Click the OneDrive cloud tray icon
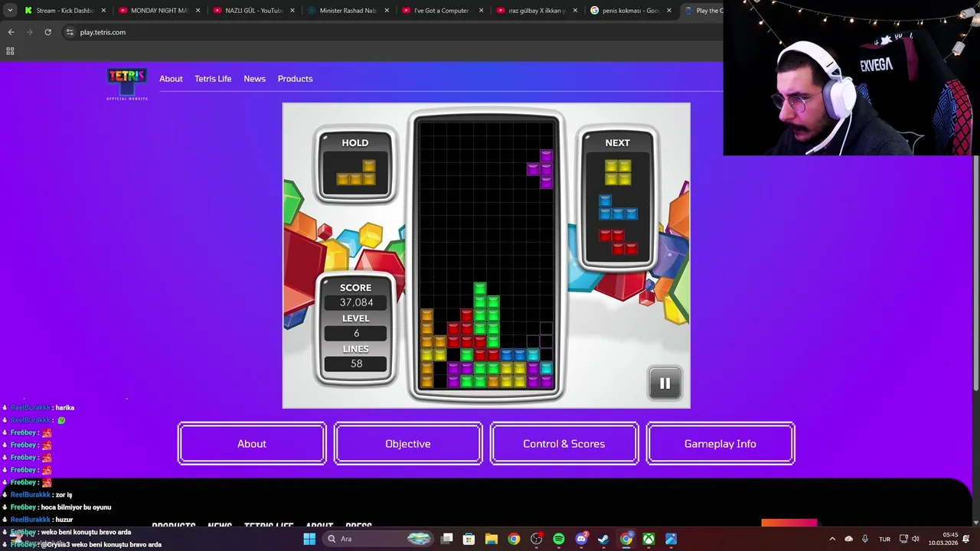This screenshot has height=551, width=980. pos(848,539)
